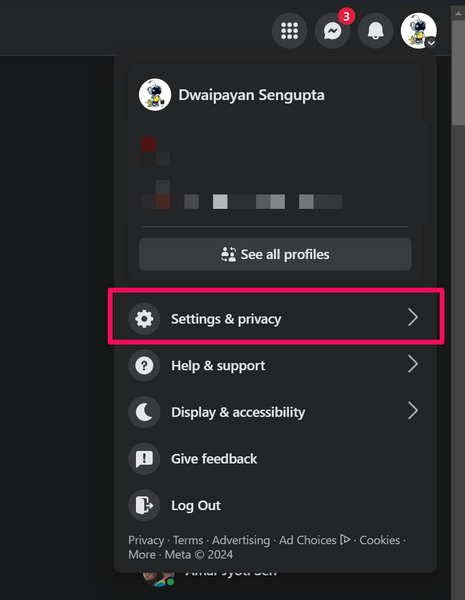Open the Ad Choices footer link
Viewport: 465px width, 600px height.
coord(314,540)
